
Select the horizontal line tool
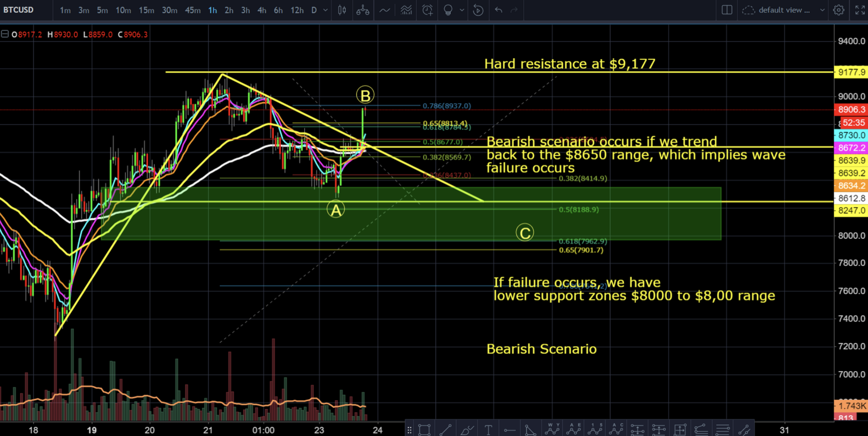510,430
